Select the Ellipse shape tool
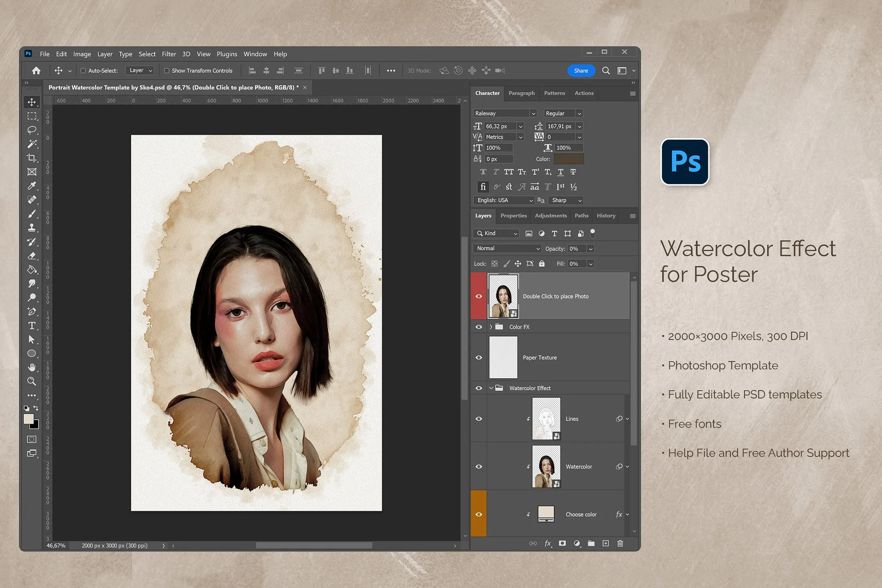This screenshot has width=882, height=588. [32, 354]
